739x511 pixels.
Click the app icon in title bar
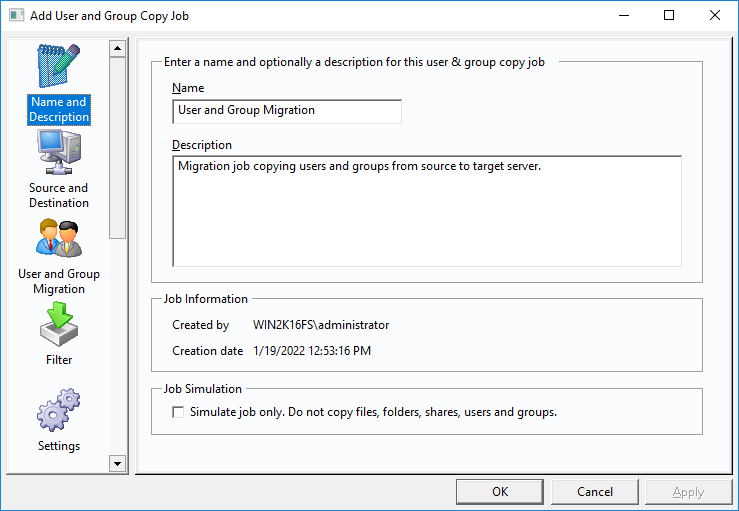16,16
